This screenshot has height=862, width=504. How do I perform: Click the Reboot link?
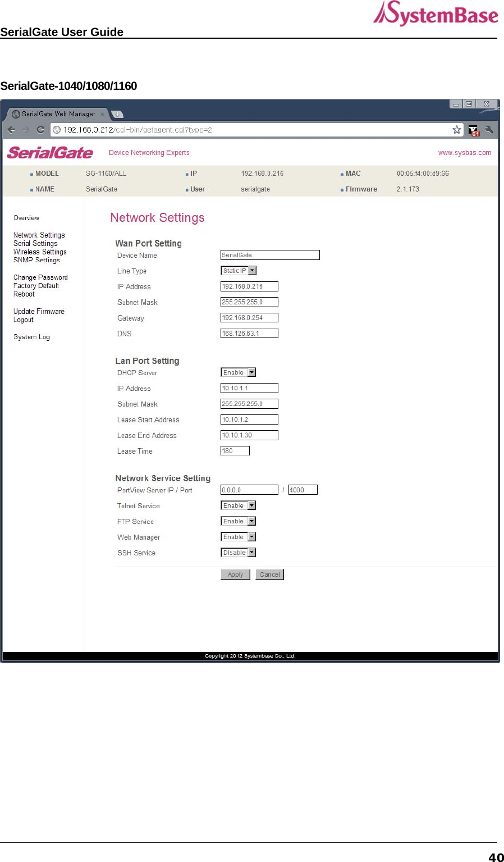[x=24, y=294]
